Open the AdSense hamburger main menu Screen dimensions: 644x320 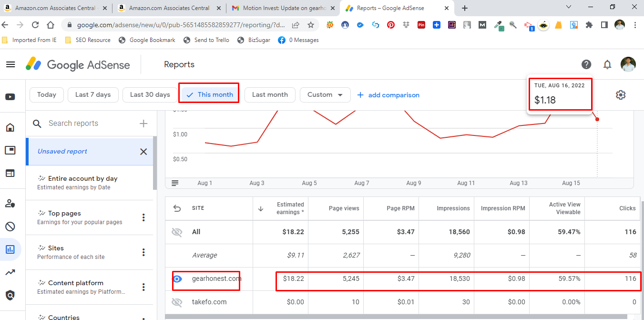[x=10, y=64]
